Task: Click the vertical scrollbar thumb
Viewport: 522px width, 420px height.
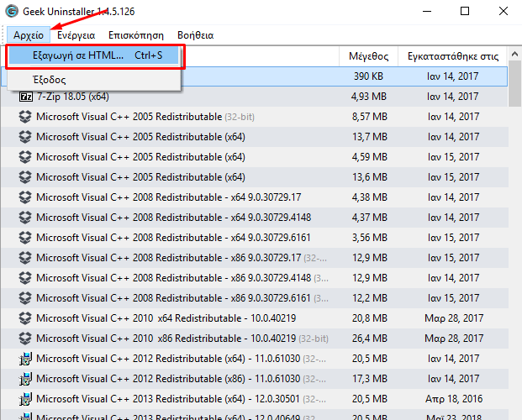Action: (514, 83)
